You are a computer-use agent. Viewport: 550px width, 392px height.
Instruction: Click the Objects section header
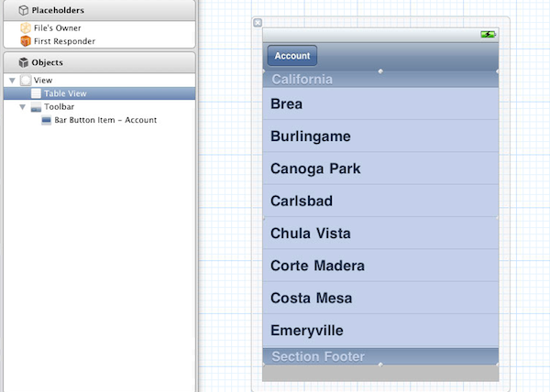point(99,62)
